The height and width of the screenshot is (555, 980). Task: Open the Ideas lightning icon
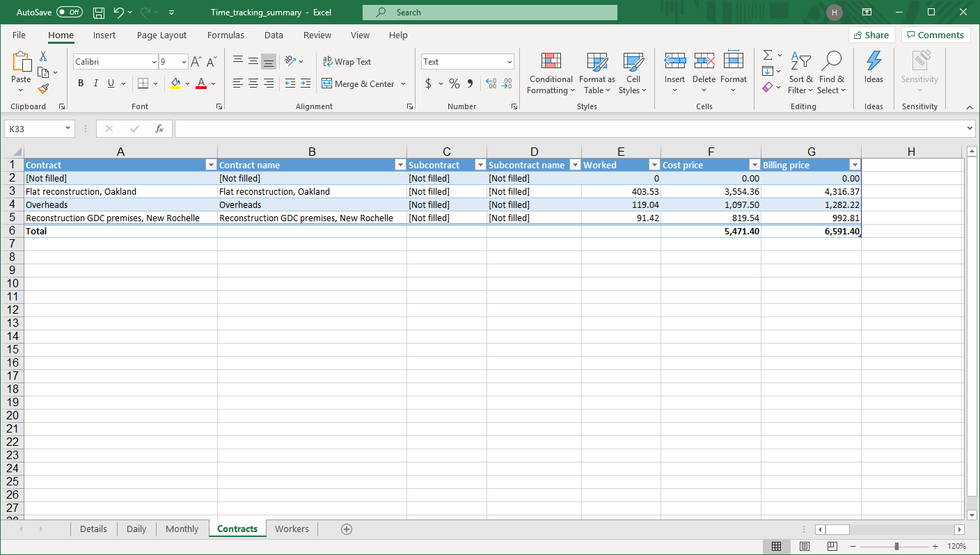[x=874, y=61]
